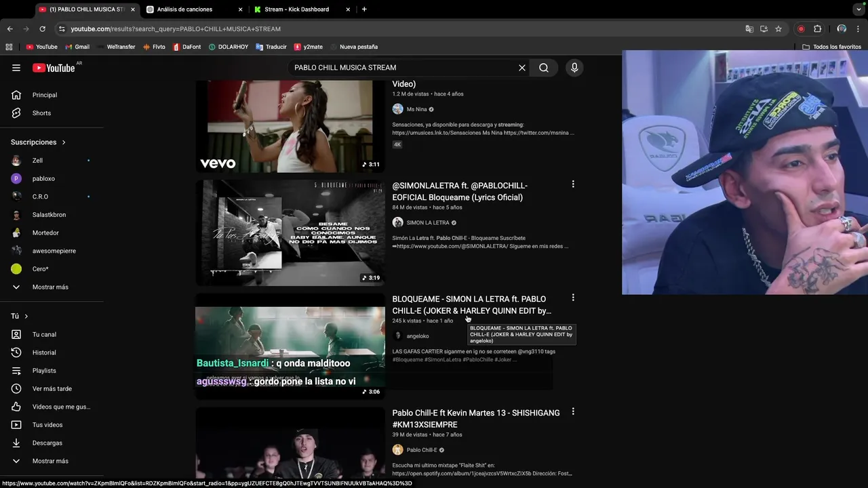Open the Chrome three-dot menu
Screen dimensions: 868x488
[x=859, y=29]
